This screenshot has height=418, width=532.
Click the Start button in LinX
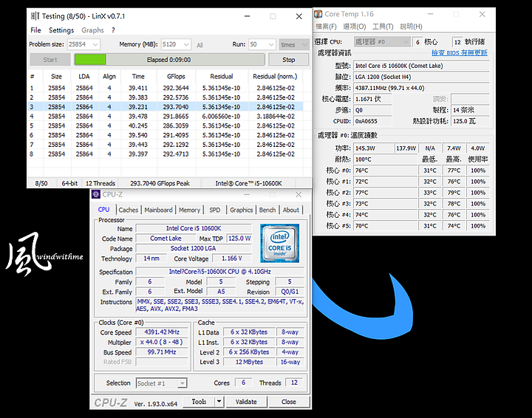click(x=50, y=60)
